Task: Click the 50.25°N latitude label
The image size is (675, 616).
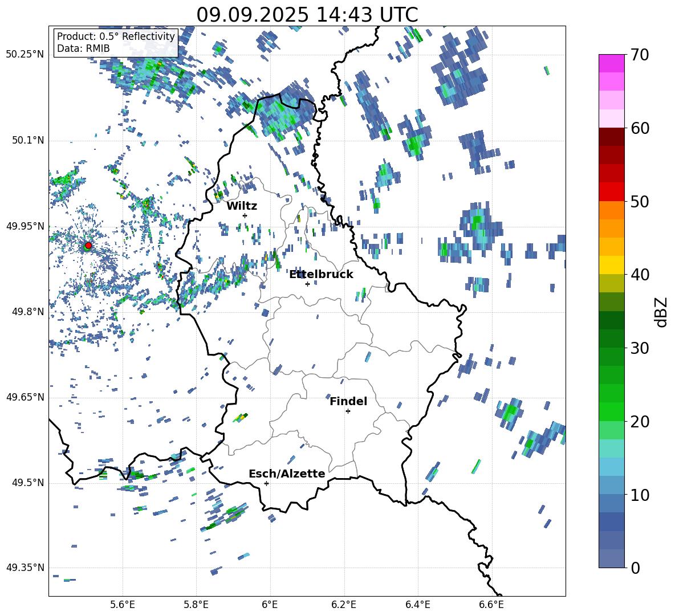Action: click(x=25, y=55)
